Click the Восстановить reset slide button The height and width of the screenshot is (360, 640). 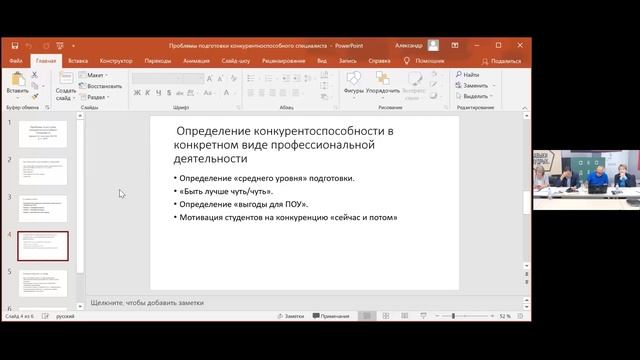coord(100,86)
